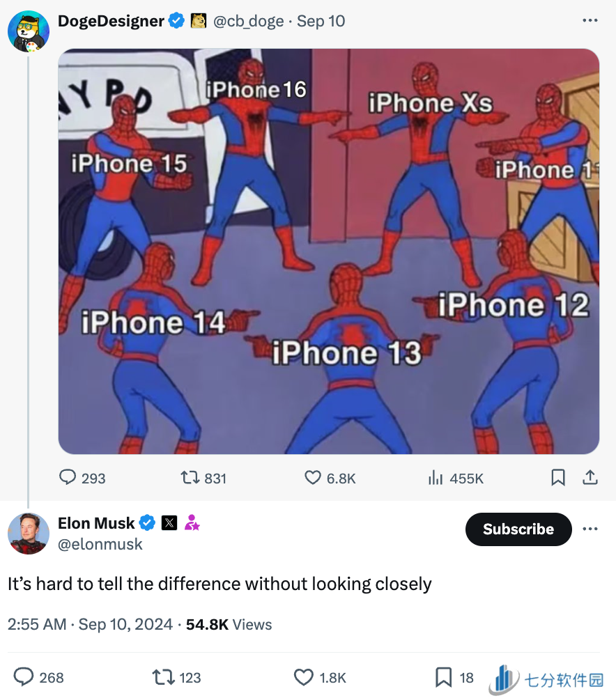Viewport: 616px width, 698px height.
Task: Open the Spider-Man iPhone meme image
Action: click(x=328, y=251)
